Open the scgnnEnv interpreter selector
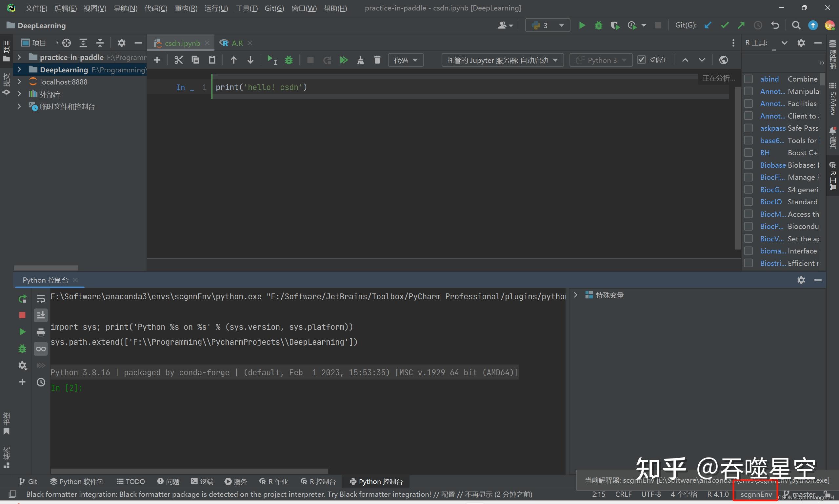 pyautogui.click(x=755, y=494)
